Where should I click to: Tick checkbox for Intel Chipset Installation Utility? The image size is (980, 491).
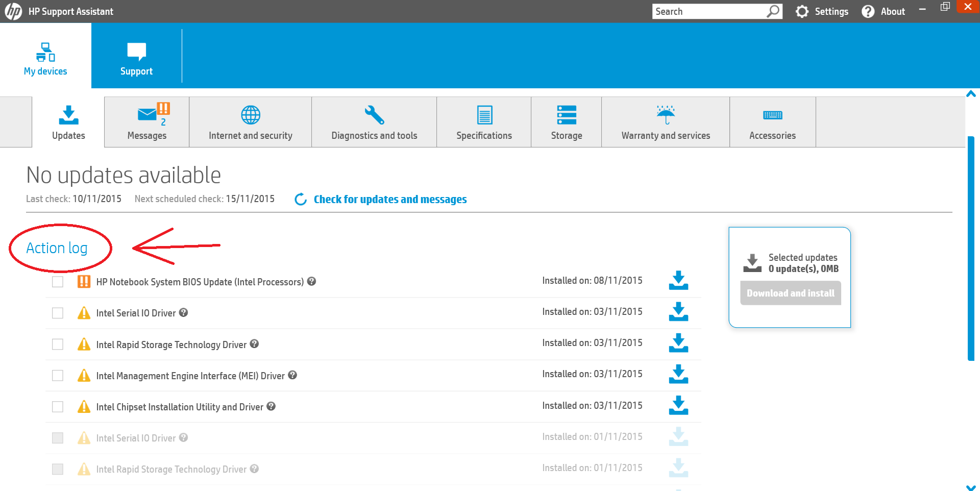click(58, 407)
